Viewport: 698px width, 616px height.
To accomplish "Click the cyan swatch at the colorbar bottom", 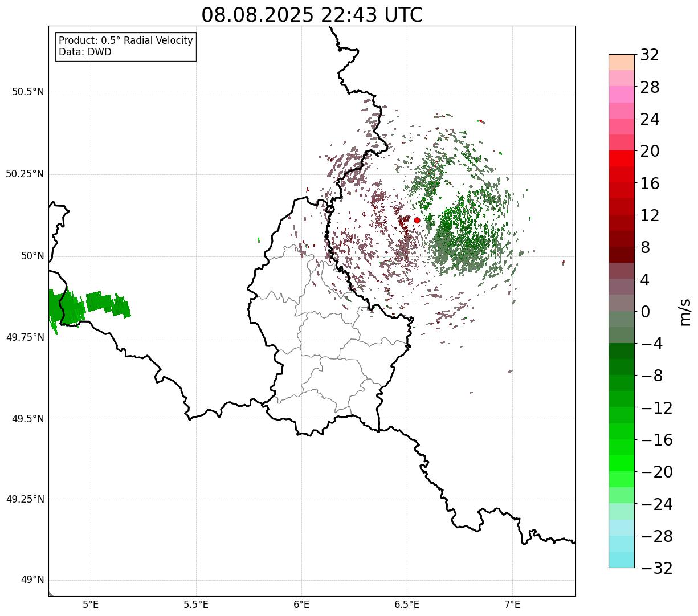I will (621, 560).
